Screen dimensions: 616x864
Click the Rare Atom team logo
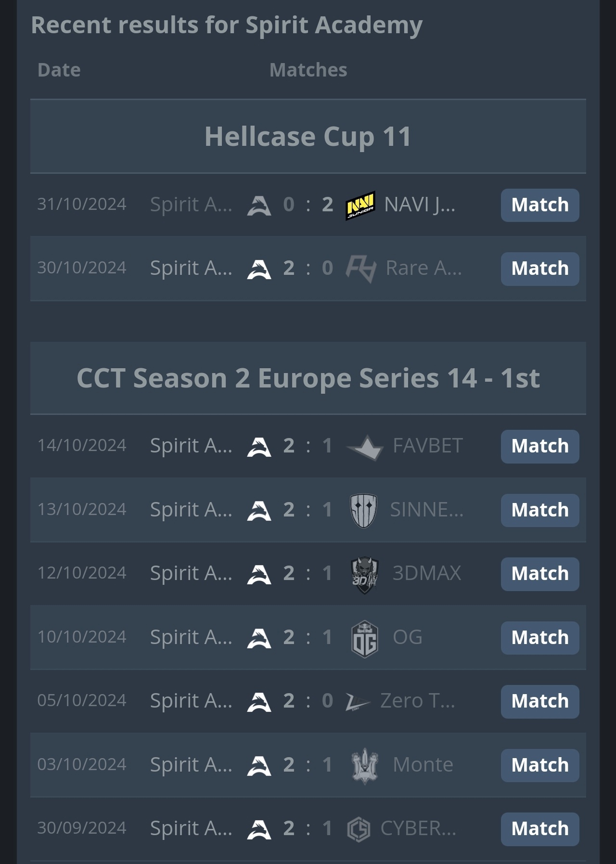click(x=361, y=269)
